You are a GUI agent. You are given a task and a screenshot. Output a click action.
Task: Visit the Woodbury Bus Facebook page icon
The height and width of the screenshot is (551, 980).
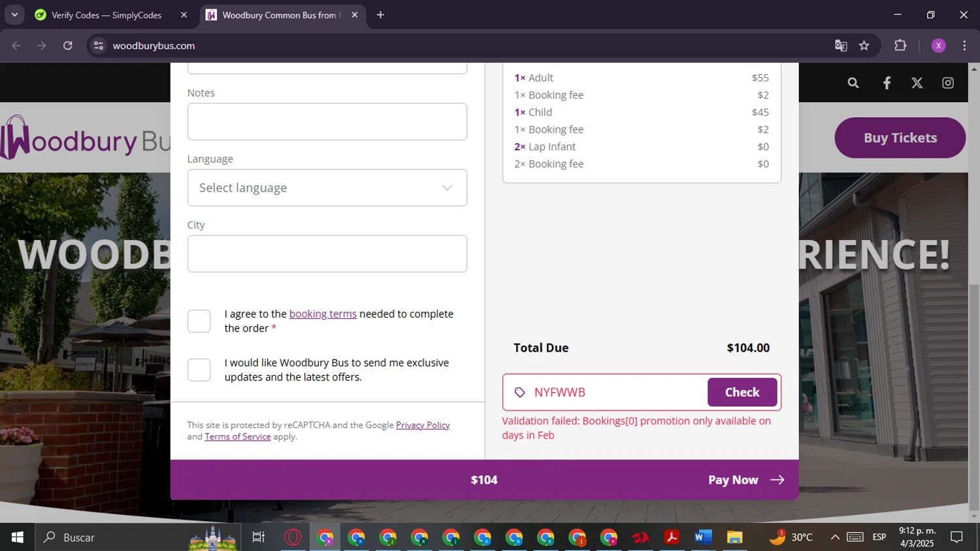(887, 83)
